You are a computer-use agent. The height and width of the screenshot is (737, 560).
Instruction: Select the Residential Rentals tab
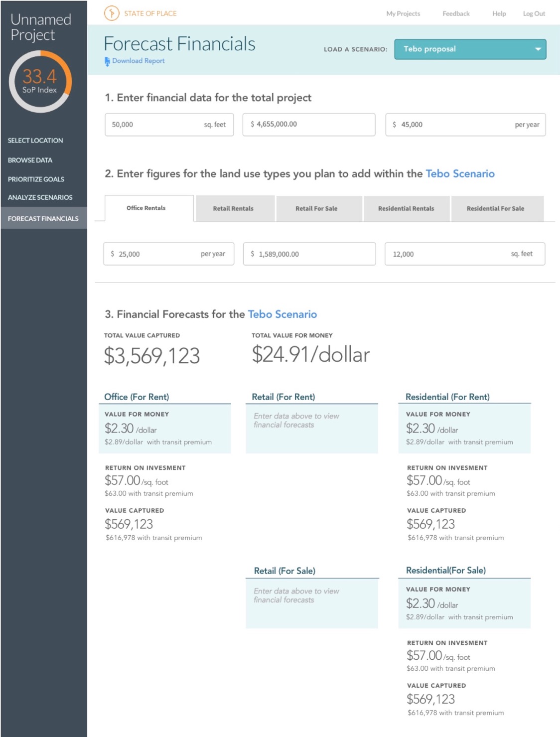pyautogui.click(x=406, y=208)
